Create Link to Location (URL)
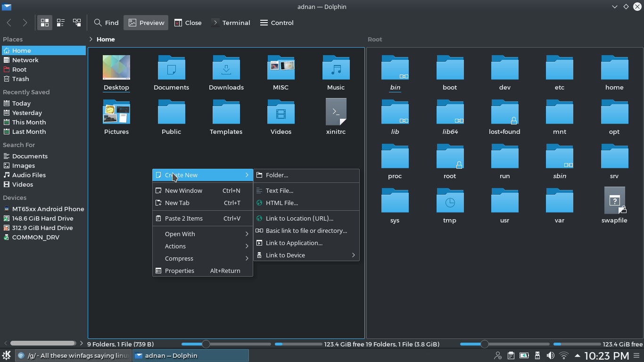Viewport: 644px width, 362px height. pyautogui.click(x=306, y=218)
